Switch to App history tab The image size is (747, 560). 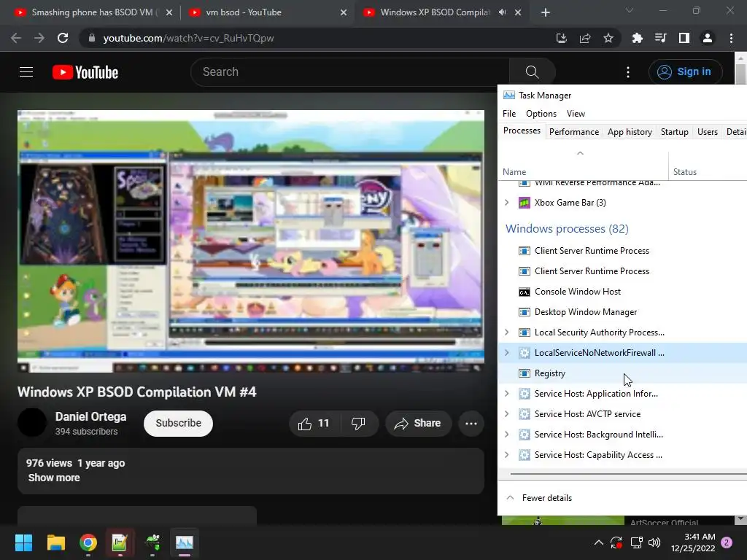pos(630,132)
